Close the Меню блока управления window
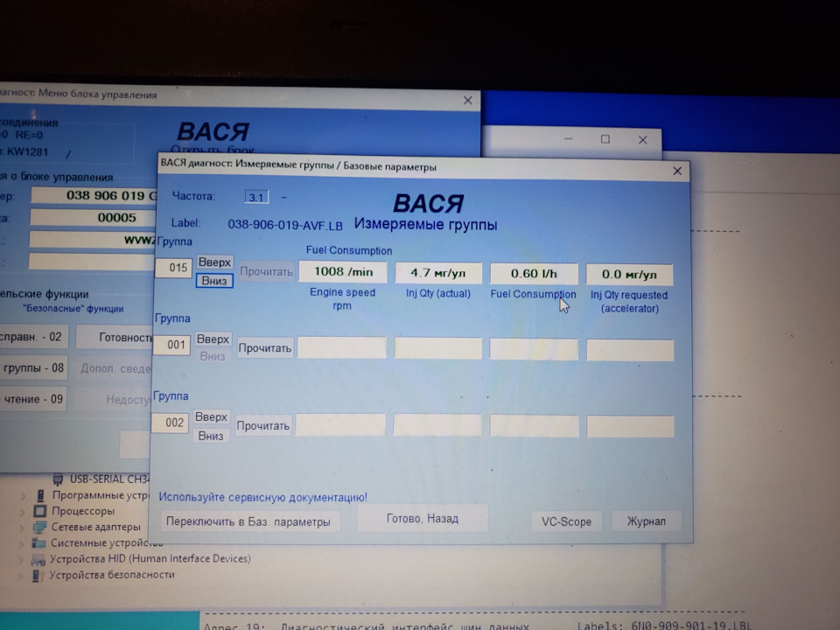The image size is (840, 630). click(467, 100)
